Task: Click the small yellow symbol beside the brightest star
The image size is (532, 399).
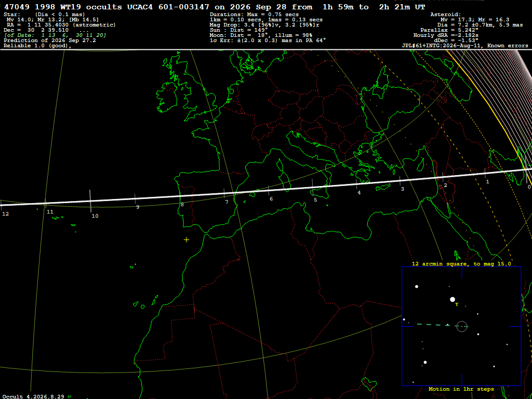Action: coord(457,304)
